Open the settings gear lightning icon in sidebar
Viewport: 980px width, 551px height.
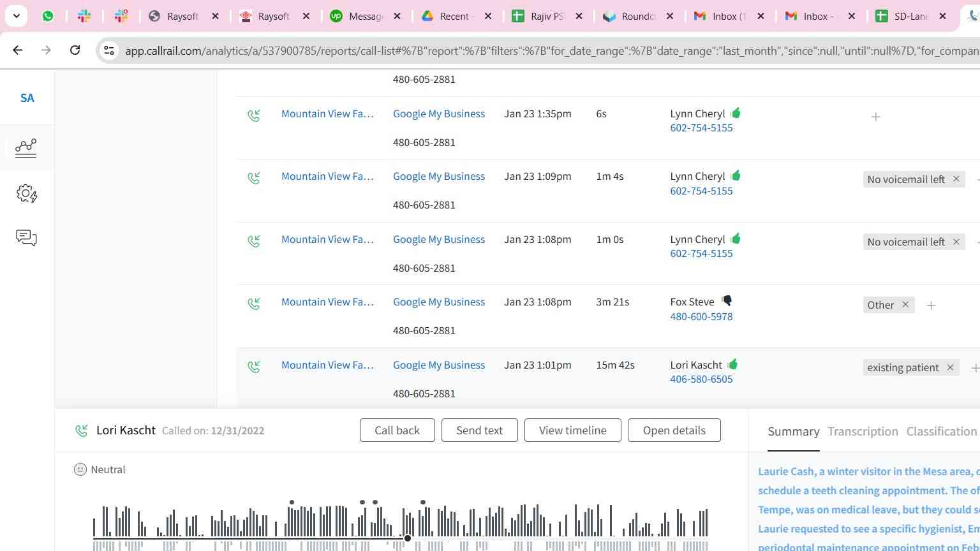coord(27,193)
